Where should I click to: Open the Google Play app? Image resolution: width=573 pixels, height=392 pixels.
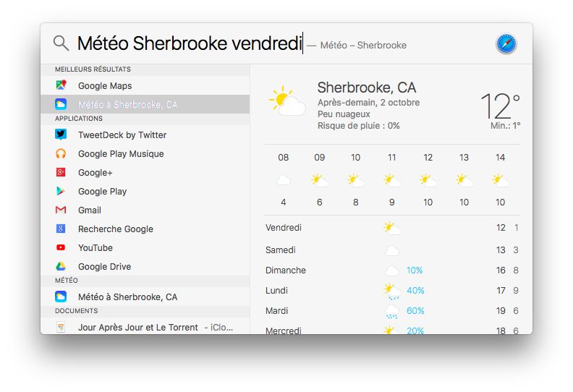coord(145,192)
